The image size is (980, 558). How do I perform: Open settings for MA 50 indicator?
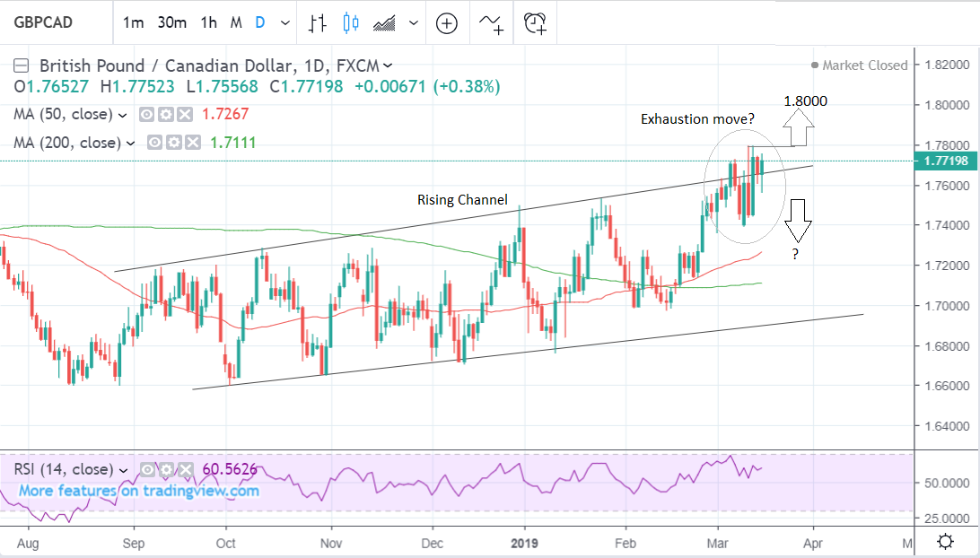[167, 115]
